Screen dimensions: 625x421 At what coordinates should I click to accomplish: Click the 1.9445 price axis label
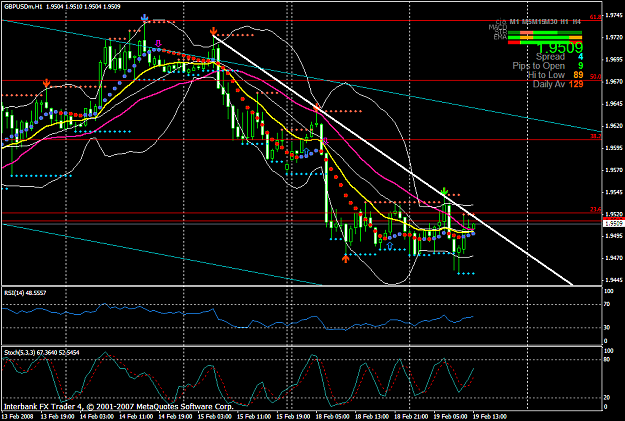tap(614, 280)
